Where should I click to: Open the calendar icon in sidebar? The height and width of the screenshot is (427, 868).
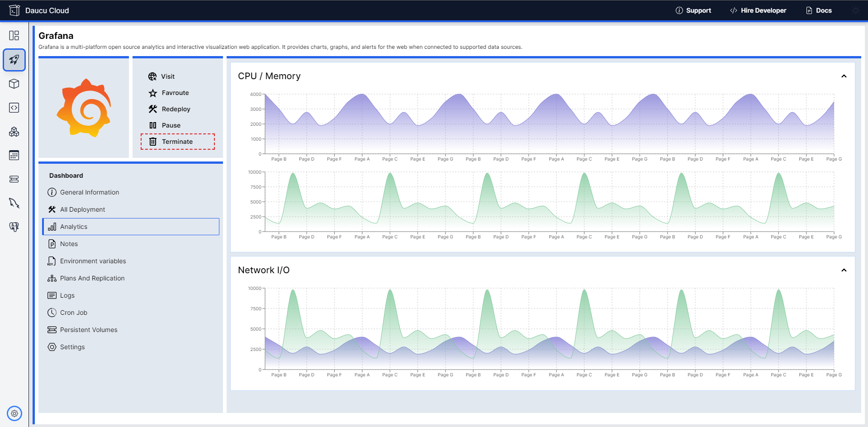tap(14, 156)
